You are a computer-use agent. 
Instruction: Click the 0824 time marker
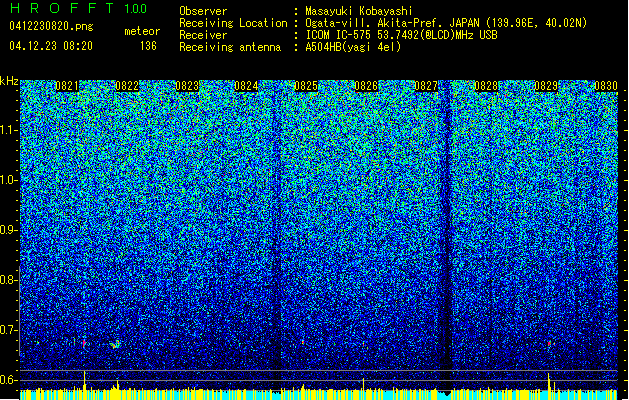tap(246, 86)
